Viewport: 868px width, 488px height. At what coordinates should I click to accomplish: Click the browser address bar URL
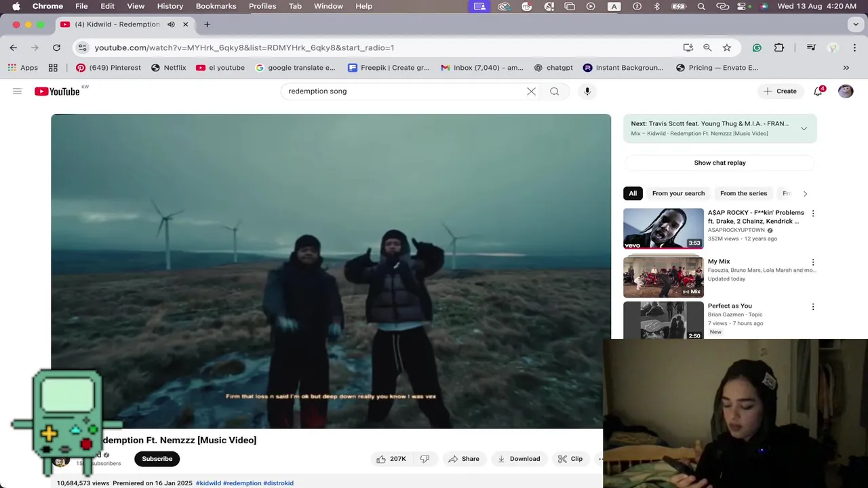pyautogui.click(x=244, y=47)
